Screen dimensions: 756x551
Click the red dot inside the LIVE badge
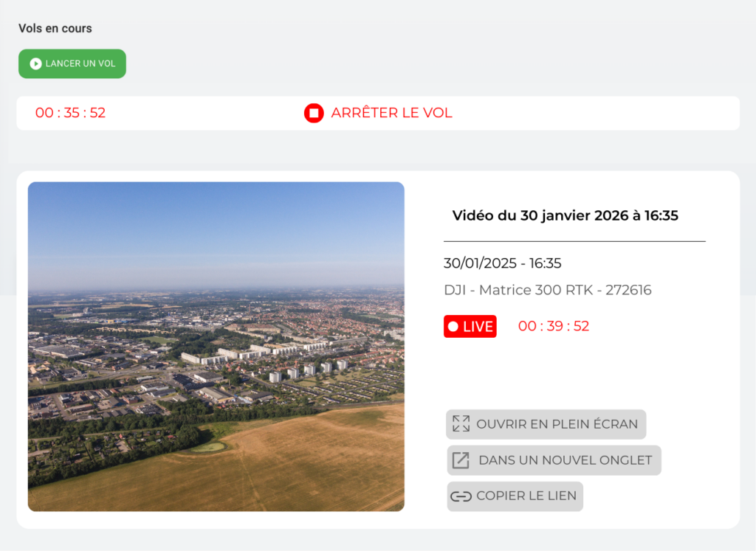click(453, 326)
